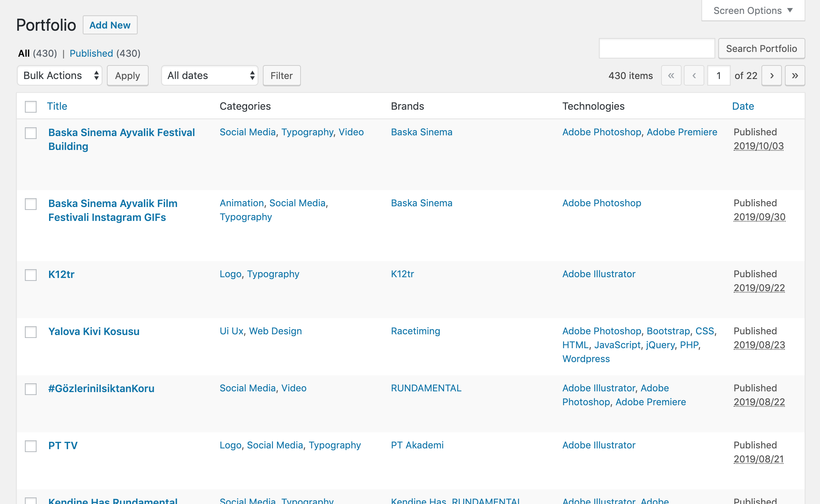Go to the previous page arrow

click(694, 76)
